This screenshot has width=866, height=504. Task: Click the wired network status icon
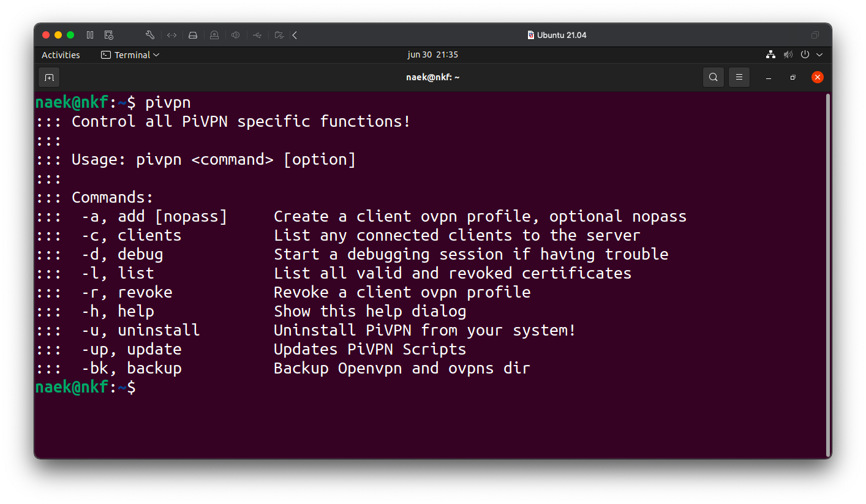(770, 55)
